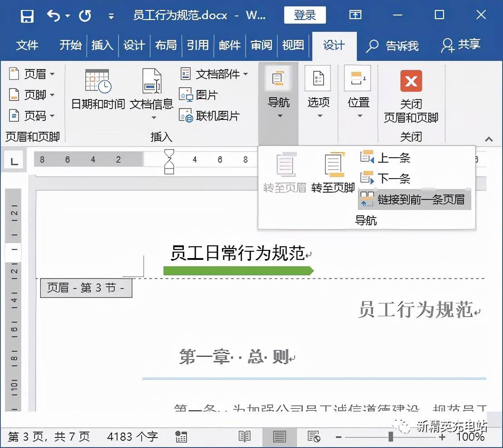
Task: Switch to the 邮件 tab
Action: pyautogui.click(x=229, y=45)
